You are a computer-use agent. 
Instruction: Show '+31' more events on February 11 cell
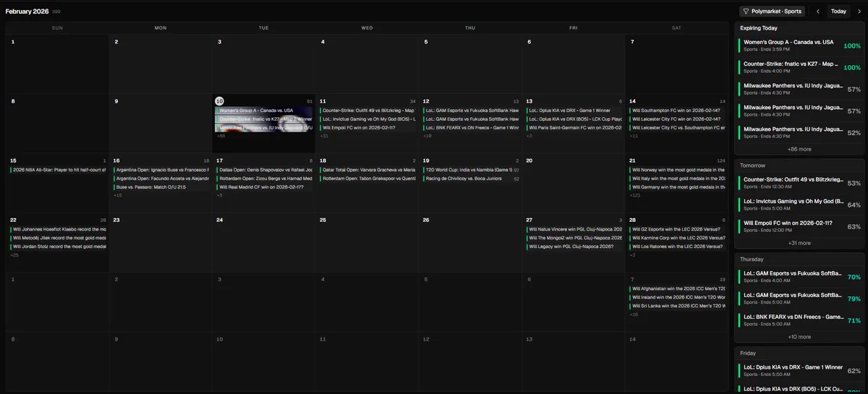pyautogui.click(x=324, y=136)
